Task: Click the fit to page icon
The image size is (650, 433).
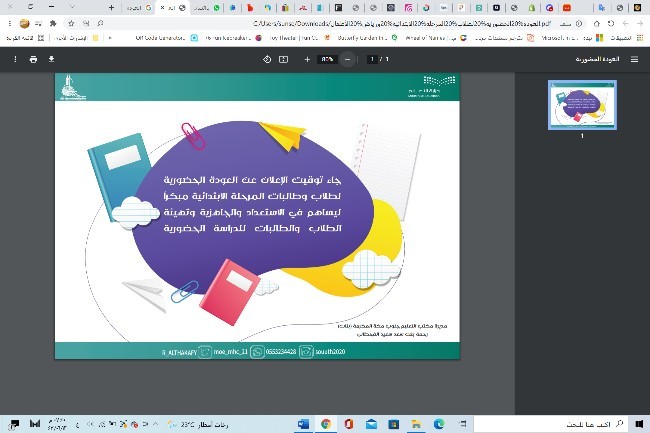Action: [284, 59]
